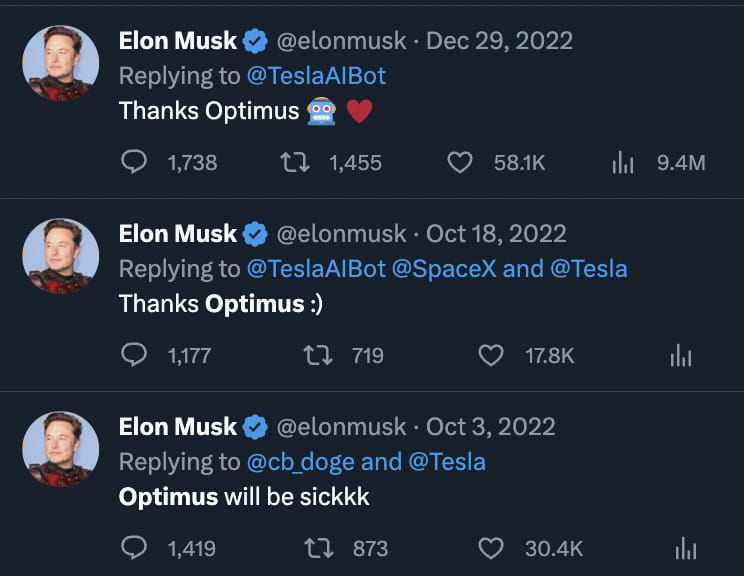Open view stats for Oct 18 tweet
The width and height of the screenshot is (744, 576).
[681, 355]
